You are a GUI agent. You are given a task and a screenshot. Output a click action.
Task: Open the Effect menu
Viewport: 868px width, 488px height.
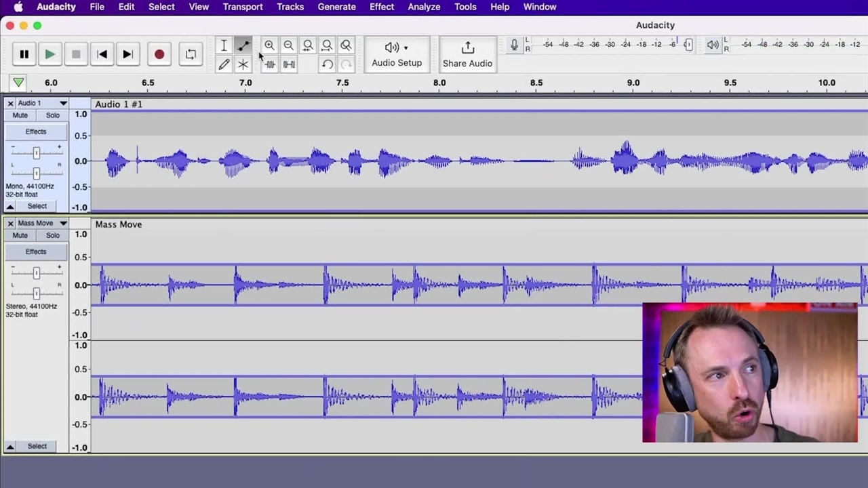381,7
